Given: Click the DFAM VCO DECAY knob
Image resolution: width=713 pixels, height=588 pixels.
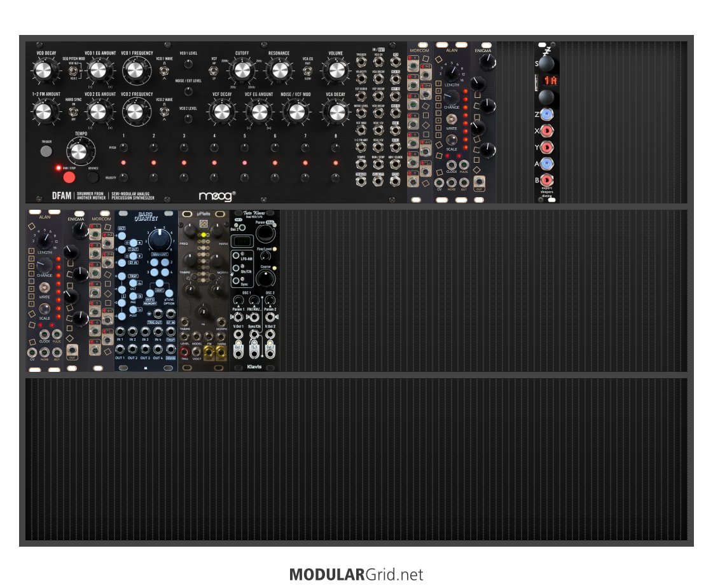Looking at the screenshot, I should point(43,71).
